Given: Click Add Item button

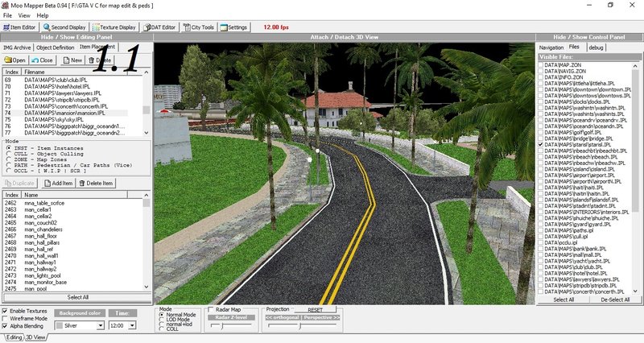Looking at the screenshot, I should click(58, 184).
